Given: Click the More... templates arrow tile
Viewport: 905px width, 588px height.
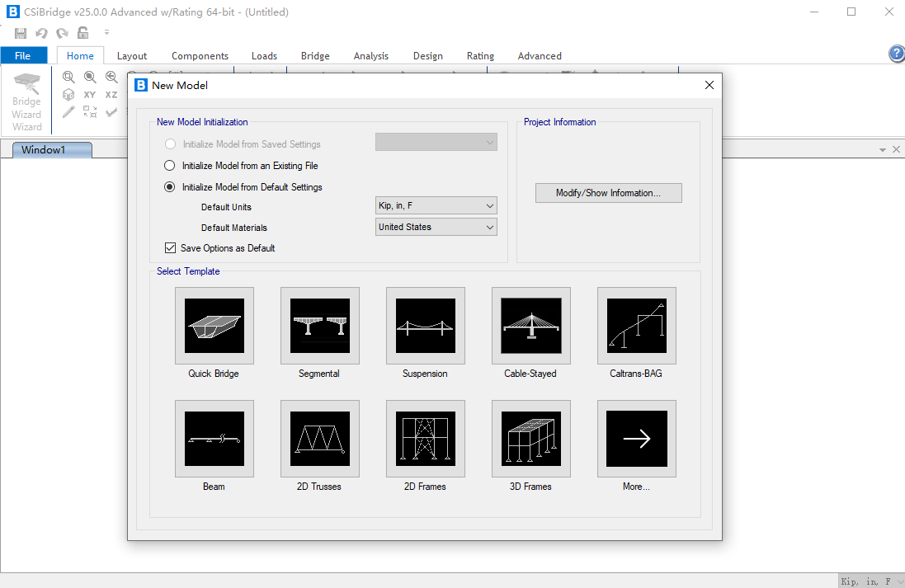Looking at the screenshot, I should click(637, 439).
